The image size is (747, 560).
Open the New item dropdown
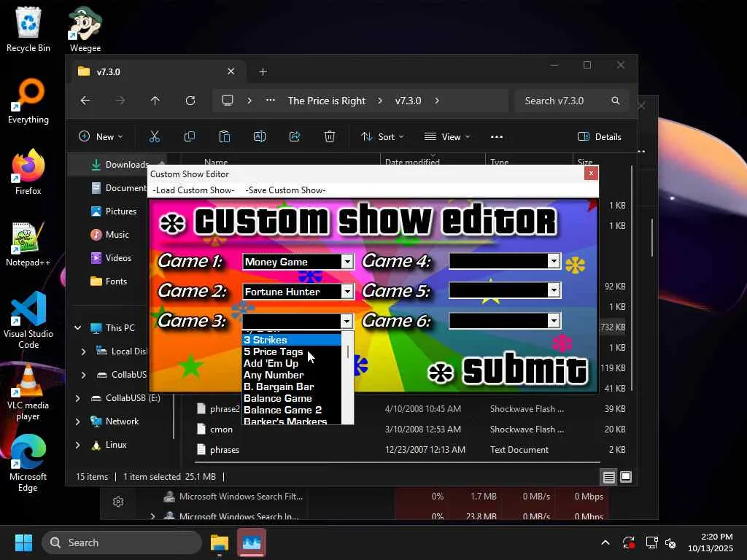point(101,136)
